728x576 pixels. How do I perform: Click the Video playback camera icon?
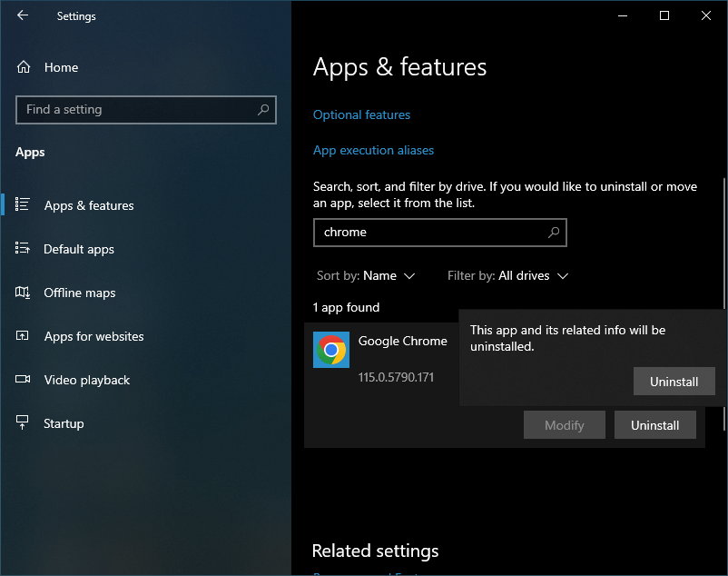click(x=21, y=380)
